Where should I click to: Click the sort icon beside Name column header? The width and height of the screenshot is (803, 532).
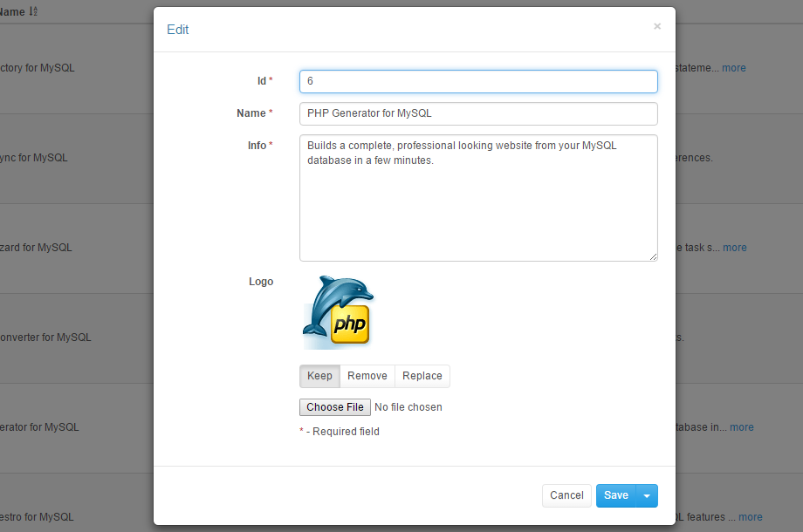(x=33, y=12)
